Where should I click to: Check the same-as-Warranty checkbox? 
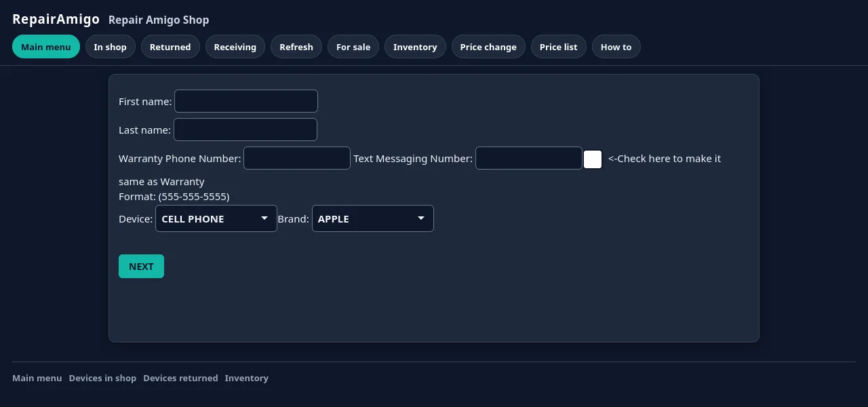593,159
